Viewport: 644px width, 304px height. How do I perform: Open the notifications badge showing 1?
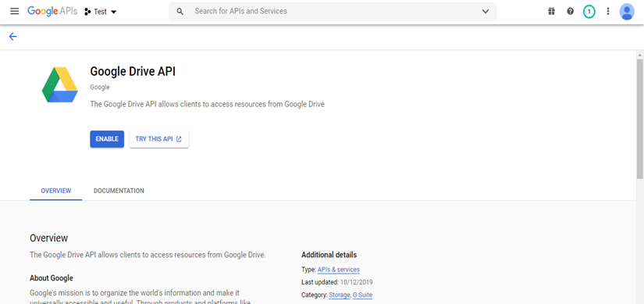[589, 12]
